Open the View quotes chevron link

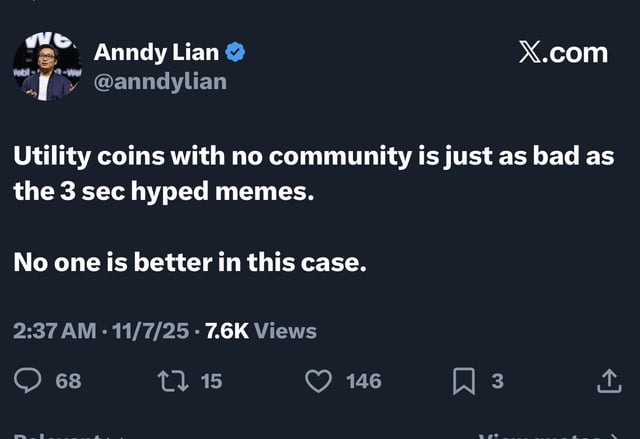click(551, 436)
